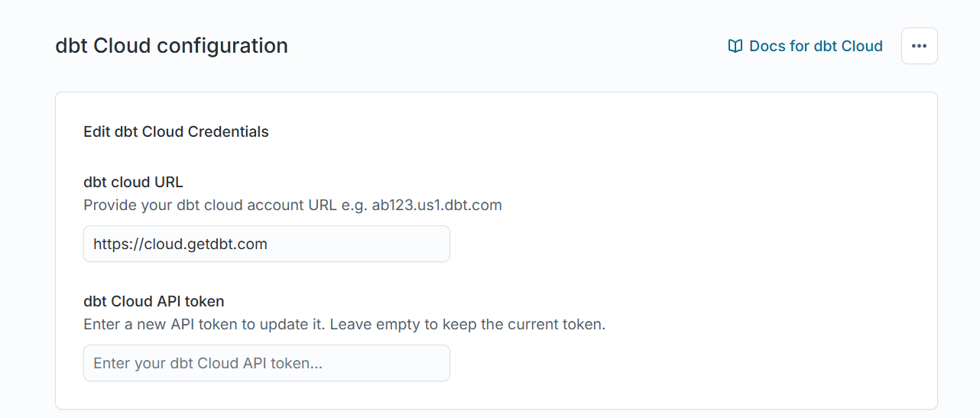
Task: Click the open book docs icon
Action: 735,46
